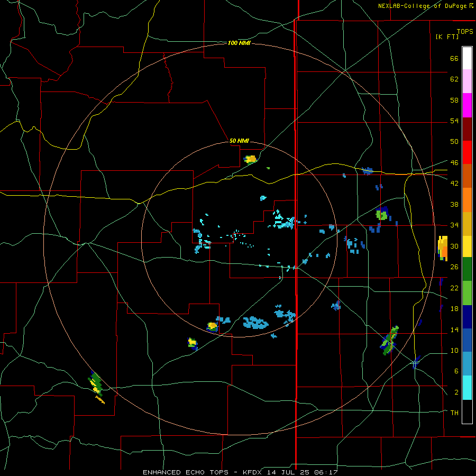The width and height of the screenshot is (476, 476).
Task: Click the light green echo with navy fringe northeast
Action: point(382,214)
